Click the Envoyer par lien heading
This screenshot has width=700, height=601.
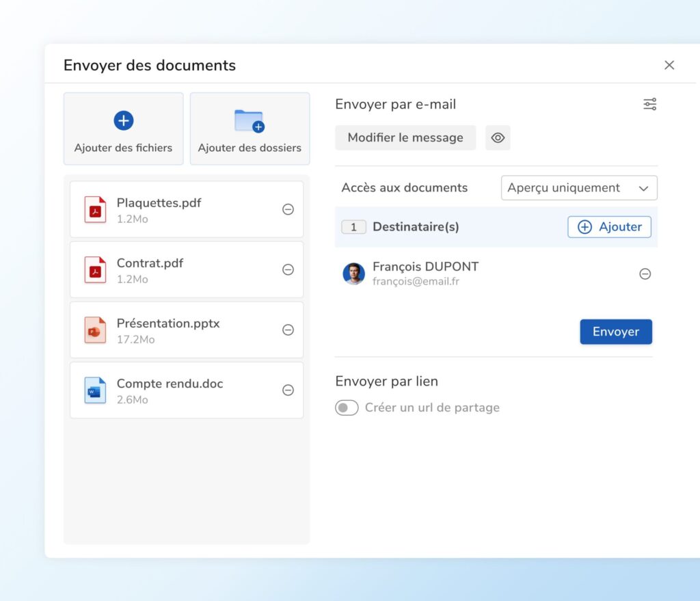pyautogui.click(x=387, y=382)
